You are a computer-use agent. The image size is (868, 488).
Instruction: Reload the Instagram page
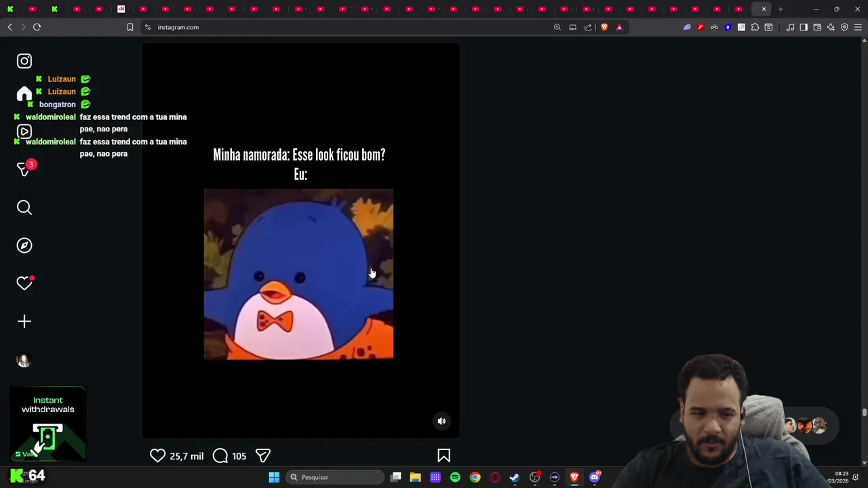pyautogui.click(x=37, y=27)
